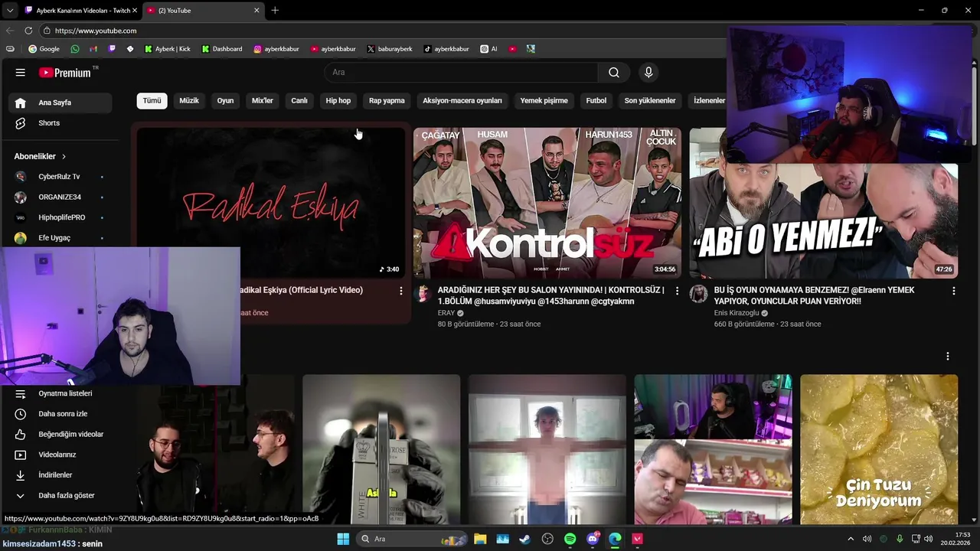Open a new browser tab
The image size is (980, 551).
(275, 11)
